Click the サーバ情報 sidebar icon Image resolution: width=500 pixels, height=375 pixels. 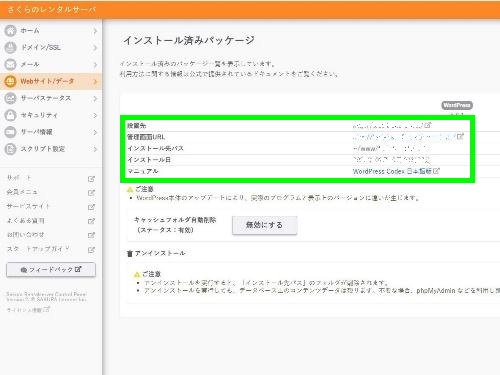point(10,132)
